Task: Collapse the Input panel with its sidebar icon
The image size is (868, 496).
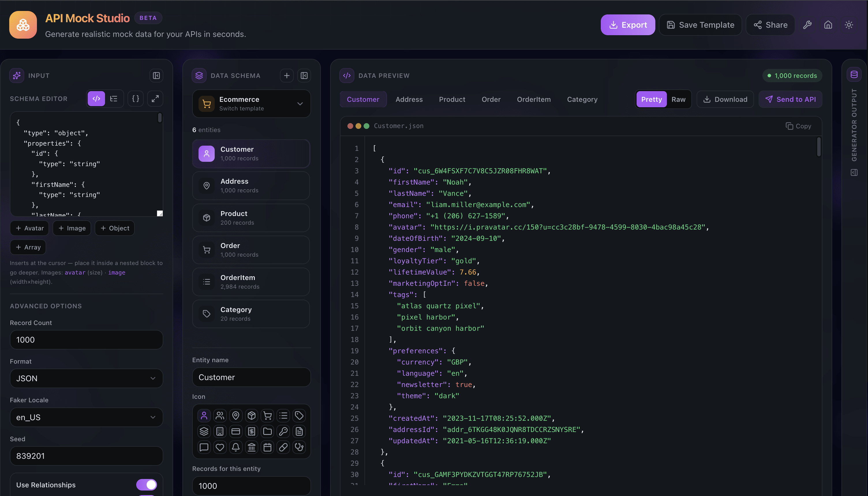Action: (x=156, y=76)
